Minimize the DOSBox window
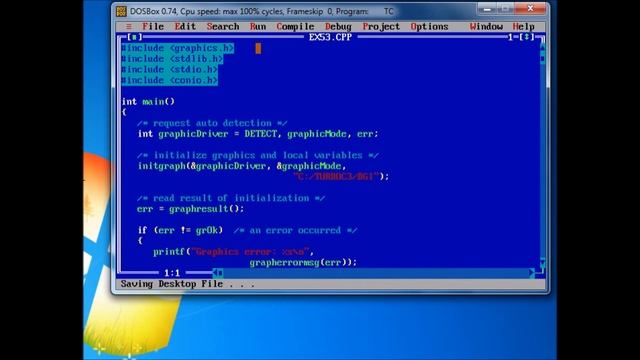Viewport: 640px width, 360px height. tap(487, 9)
